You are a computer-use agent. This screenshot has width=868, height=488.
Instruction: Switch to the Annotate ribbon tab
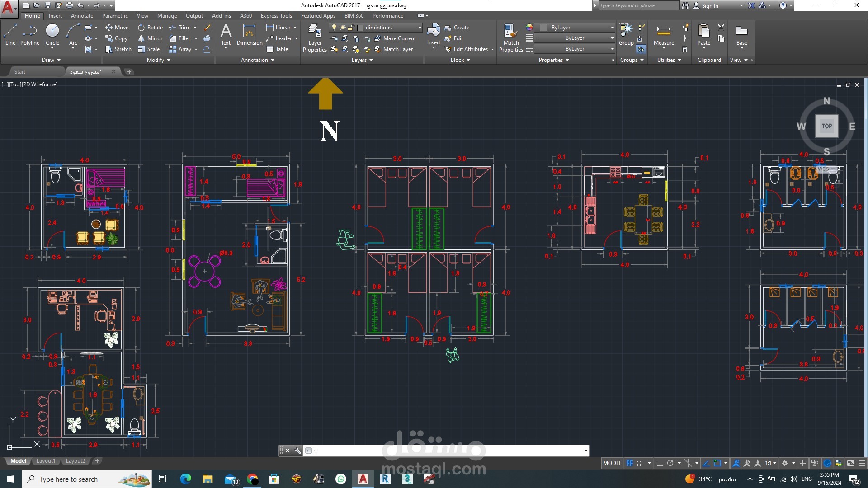coord(82,16)
